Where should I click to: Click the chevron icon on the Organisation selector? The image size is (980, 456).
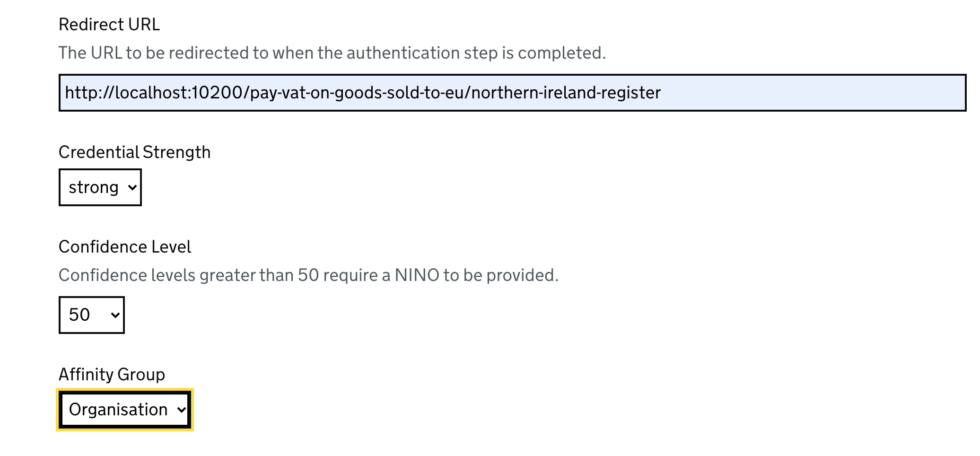point(181,410)
